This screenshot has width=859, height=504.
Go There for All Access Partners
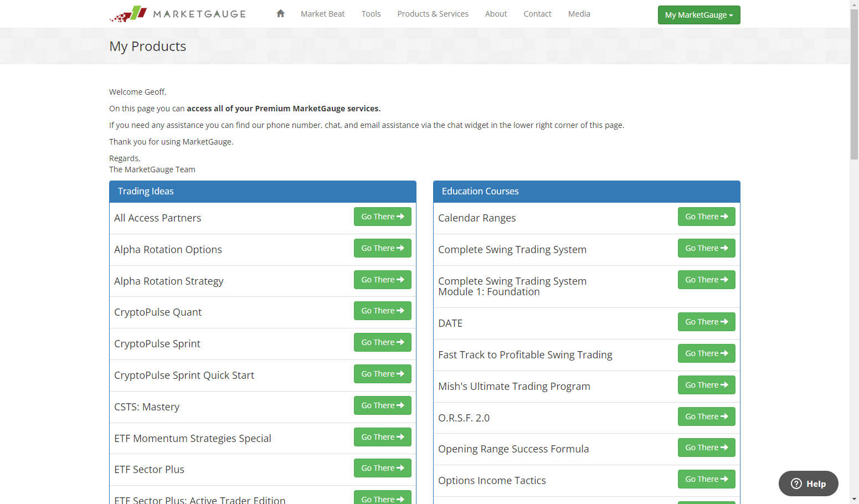tap(383, 217)
